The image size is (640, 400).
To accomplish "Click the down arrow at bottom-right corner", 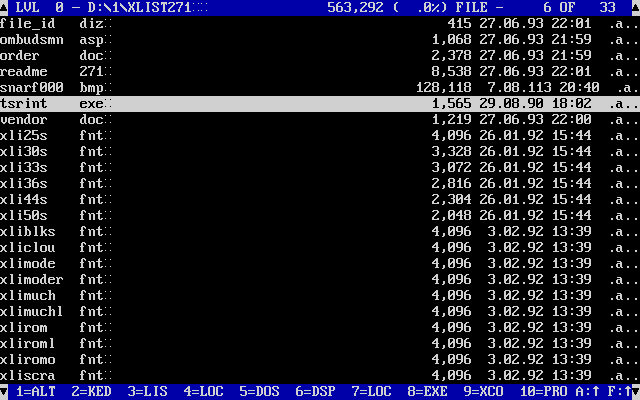I will pos(635,392).
